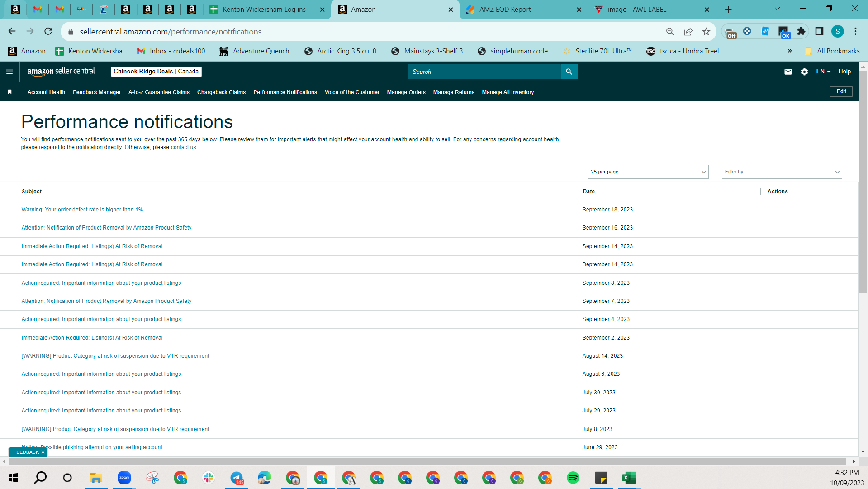Open Voice of the Customer
Viewport: 868px width, 489px height.
point(352,92)
